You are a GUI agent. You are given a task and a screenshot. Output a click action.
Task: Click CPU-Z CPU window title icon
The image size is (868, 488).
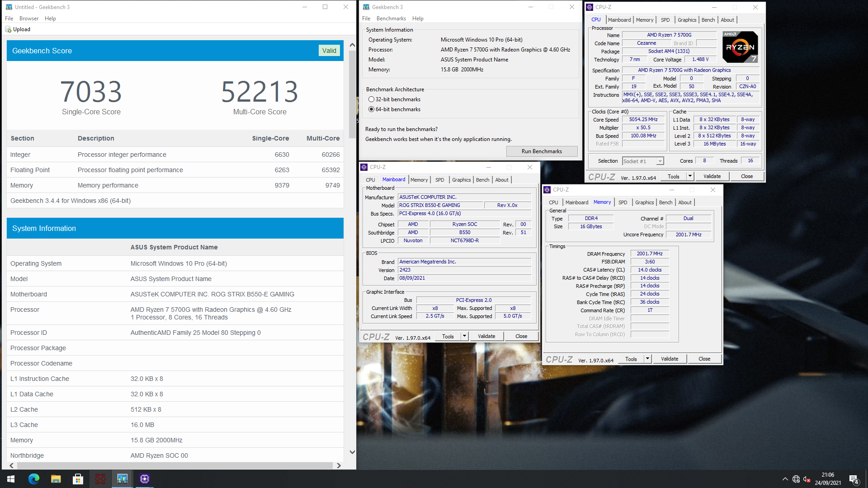pos(590,7)
